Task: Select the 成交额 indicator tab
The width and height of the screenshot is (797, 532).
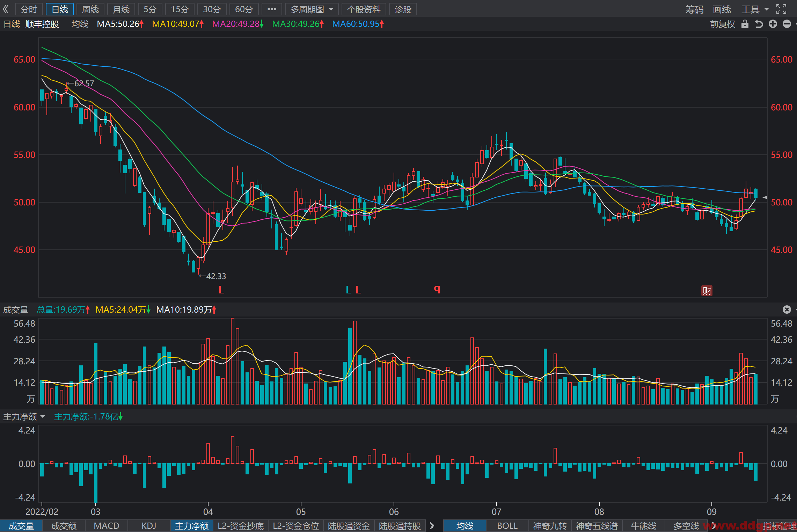Action: (x=64, y=526)
